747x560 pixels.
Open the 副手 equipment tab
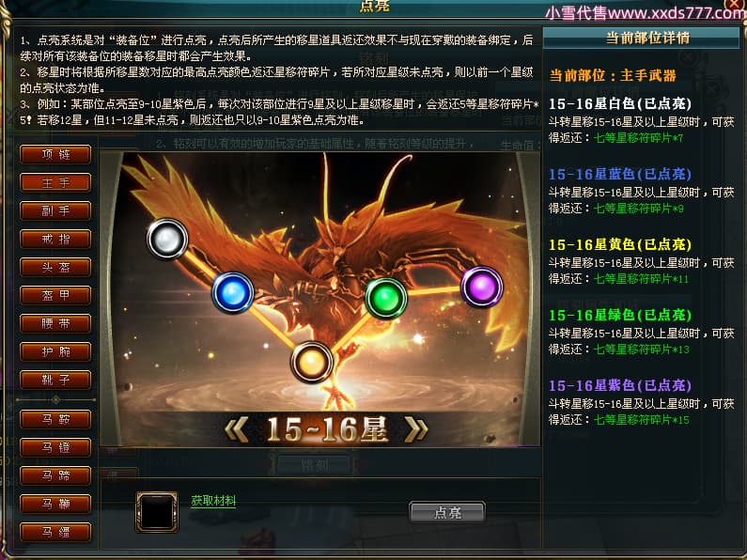[x=55, y=210]
